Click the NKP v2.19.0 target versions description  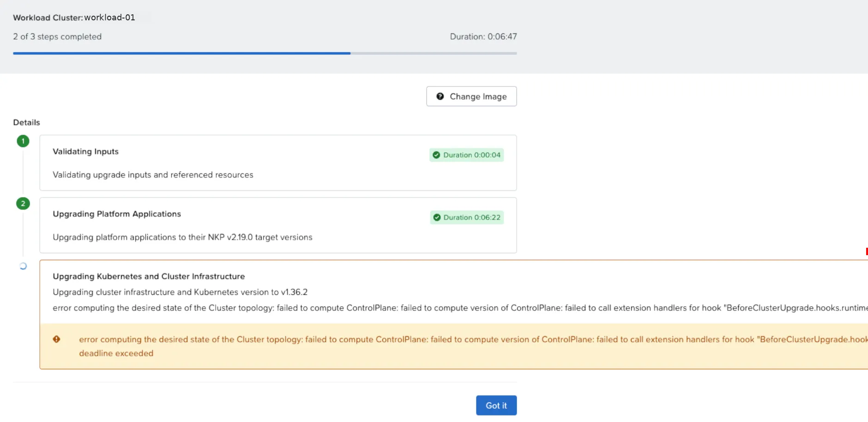pos(182,237)
